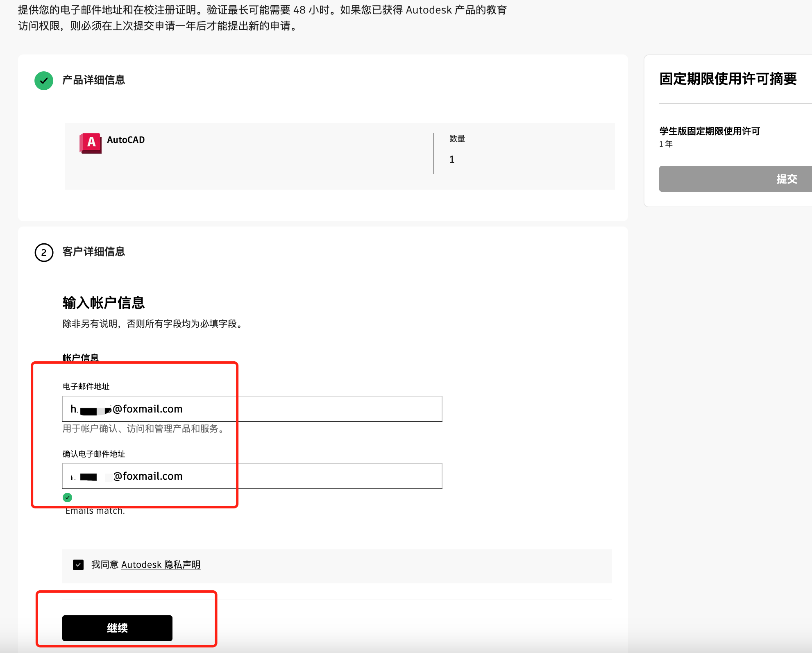Click the 产品详细信息 section heading
Image resolution: width=812 pixels, height=653 pixels.
[94, 80]
